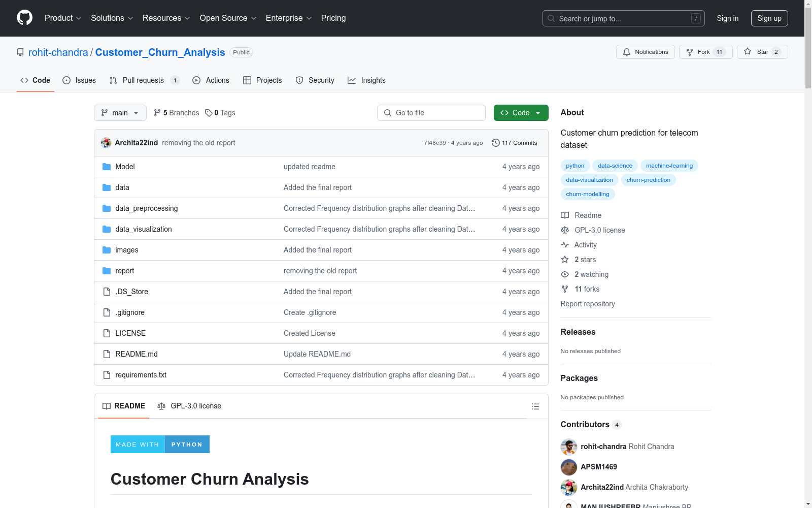
Task: Click Archita22ind avatar in commit header
Action: [x=106, y=143]
